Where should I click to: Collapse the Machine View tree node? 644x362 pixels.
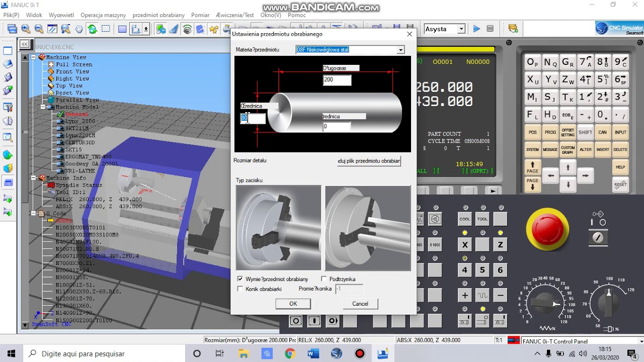click(34, 57)
